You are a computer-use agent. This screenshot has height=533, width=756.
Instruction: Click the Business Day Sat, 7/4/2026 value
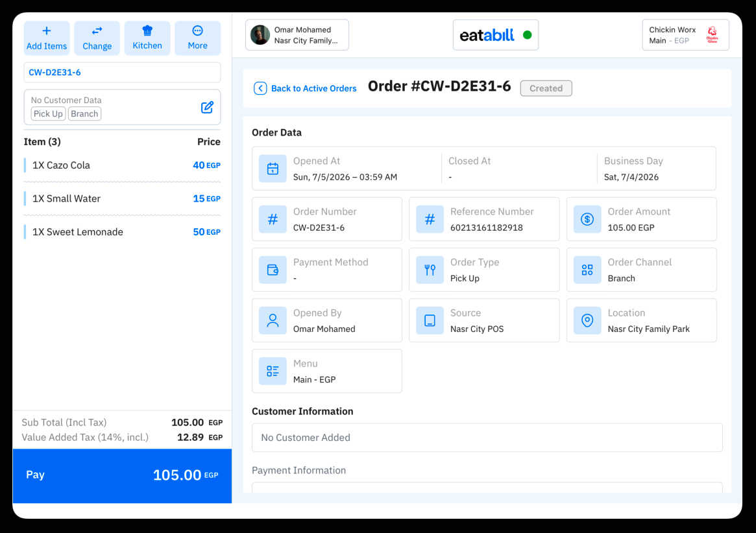click(631, 177)
